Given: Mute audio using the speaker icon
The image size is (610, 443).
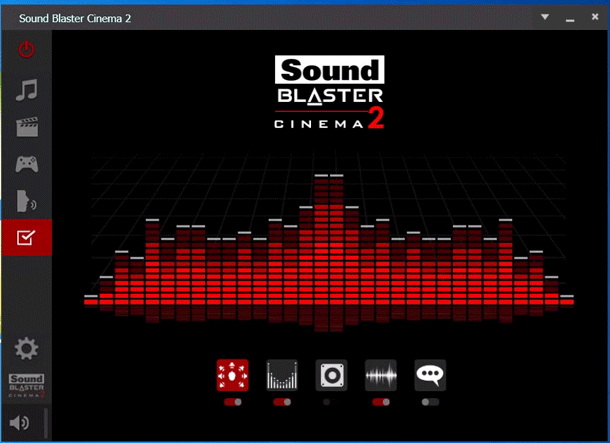Looking at the screenshot, I should tap(19, 424).
